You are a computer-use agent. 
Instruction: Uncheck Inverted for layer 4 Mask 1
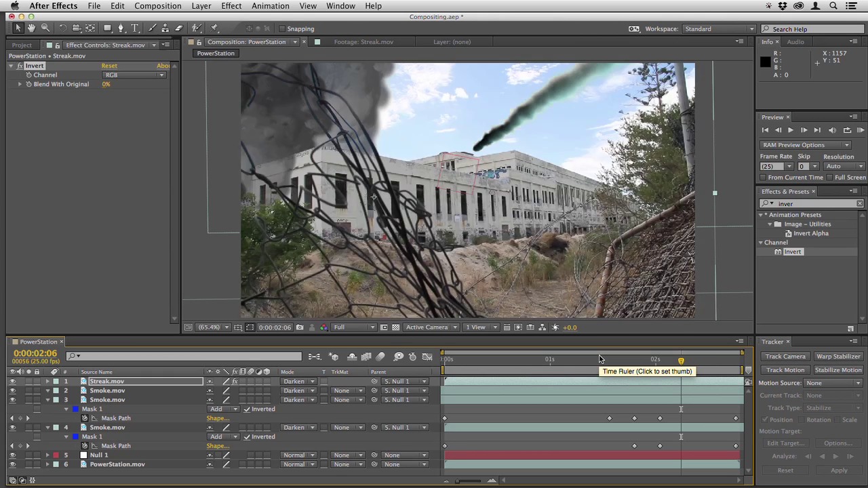pos(247,437)
